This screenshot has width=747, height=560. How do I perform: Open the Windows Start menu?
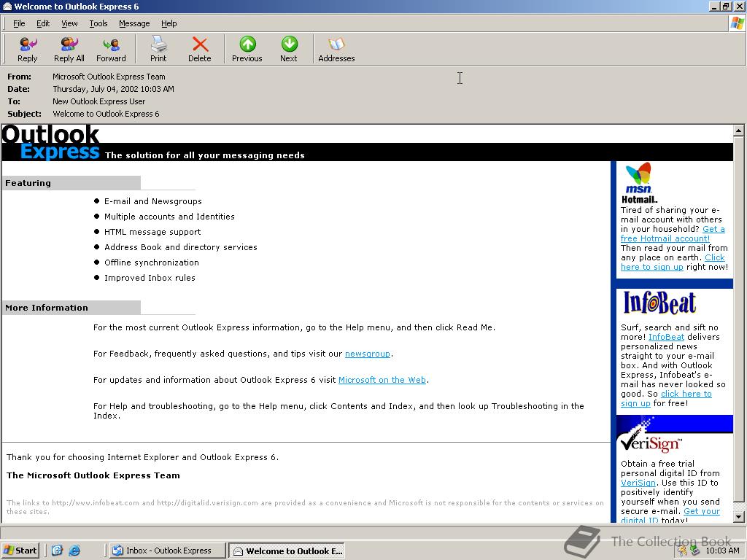[20, 551]
